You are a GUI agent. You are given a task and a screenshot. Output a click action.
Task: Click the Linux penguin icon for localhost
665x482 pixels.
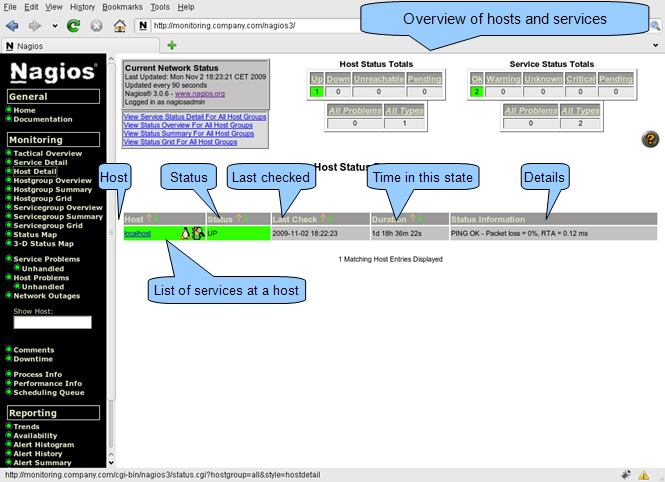[x=185, y=233]
